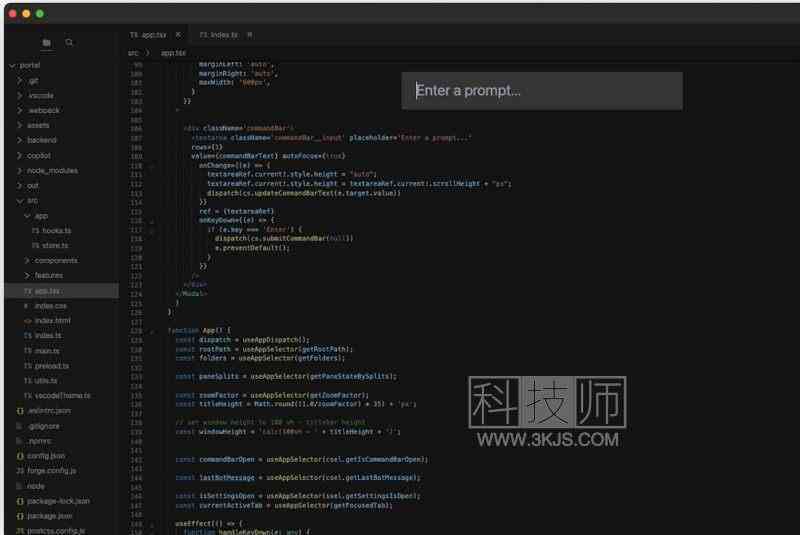Close the index.ts editor tab
The height and width of the screenshot is (535, 800).
(249, 35)
